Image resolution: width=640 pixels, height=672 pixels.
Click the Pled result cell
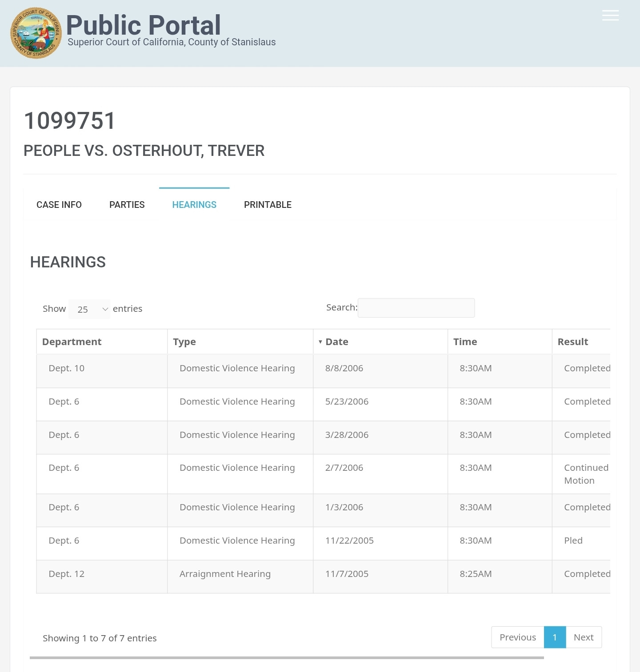click(581, 543)
